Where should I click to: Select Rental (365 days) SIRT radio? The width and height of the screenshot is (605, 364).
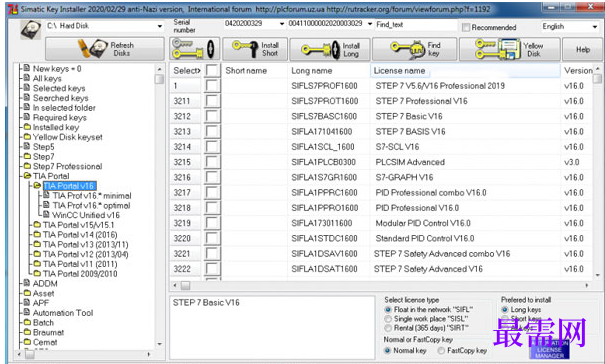coord(388,328)
